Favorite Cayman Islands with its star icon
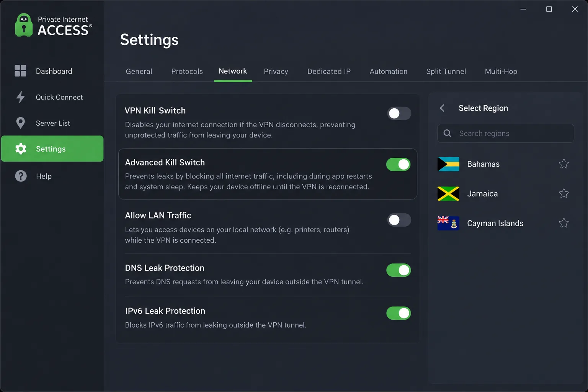The image size is (588, 392). pos(563,223)
